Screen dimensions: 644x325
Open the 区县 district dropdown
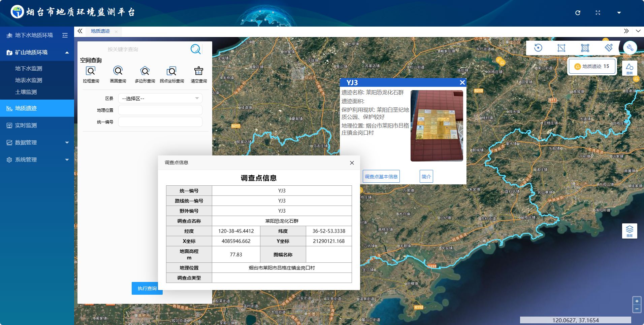(160, 99)
